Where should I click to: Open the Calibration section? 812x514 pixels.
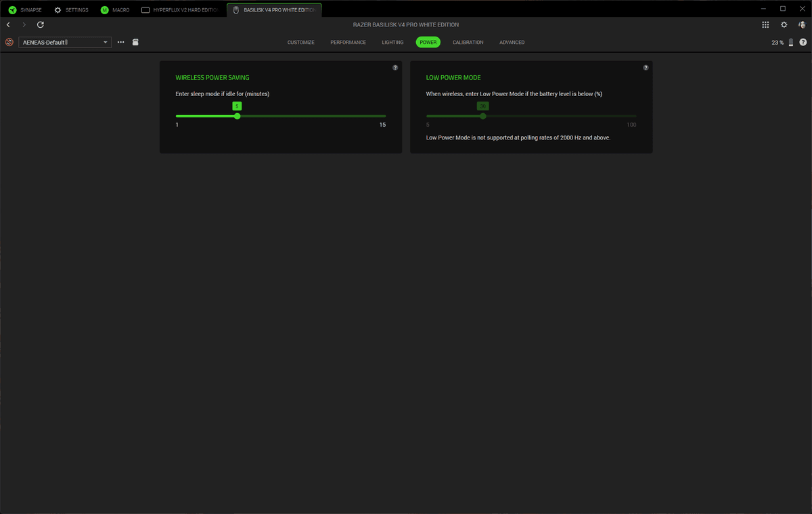(x=468, y=42)
